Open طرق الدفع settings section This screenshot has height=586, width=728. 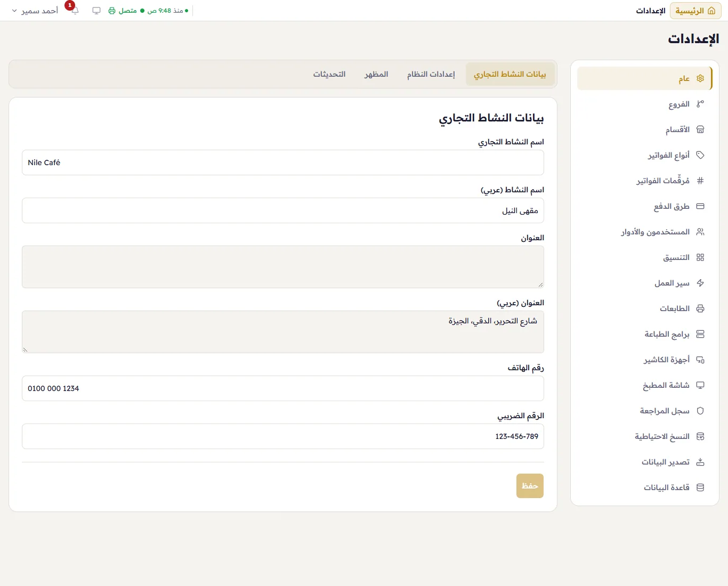[645, 206]
